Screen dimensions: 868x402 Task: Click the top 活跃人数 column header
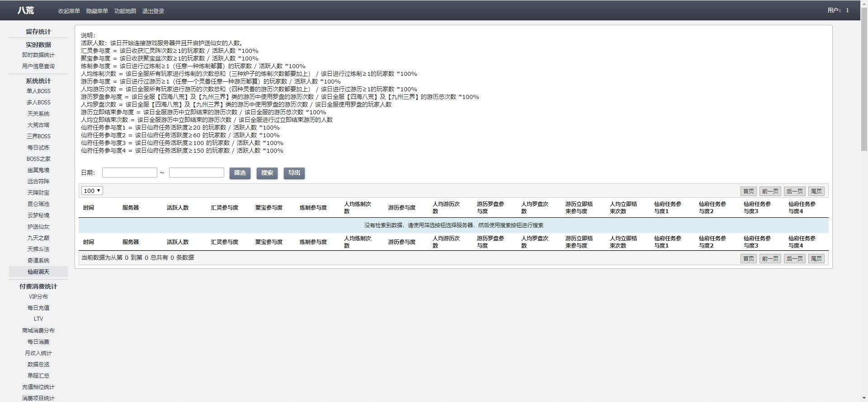(178, 208)
